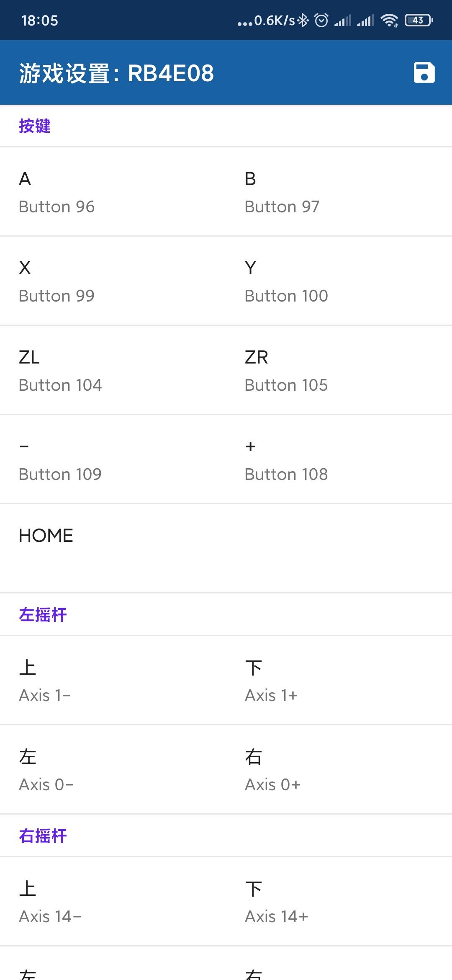Choose right stick up mapping Axis 14-
The height and width of the screenshot is (980, 452).
[113, 902]
